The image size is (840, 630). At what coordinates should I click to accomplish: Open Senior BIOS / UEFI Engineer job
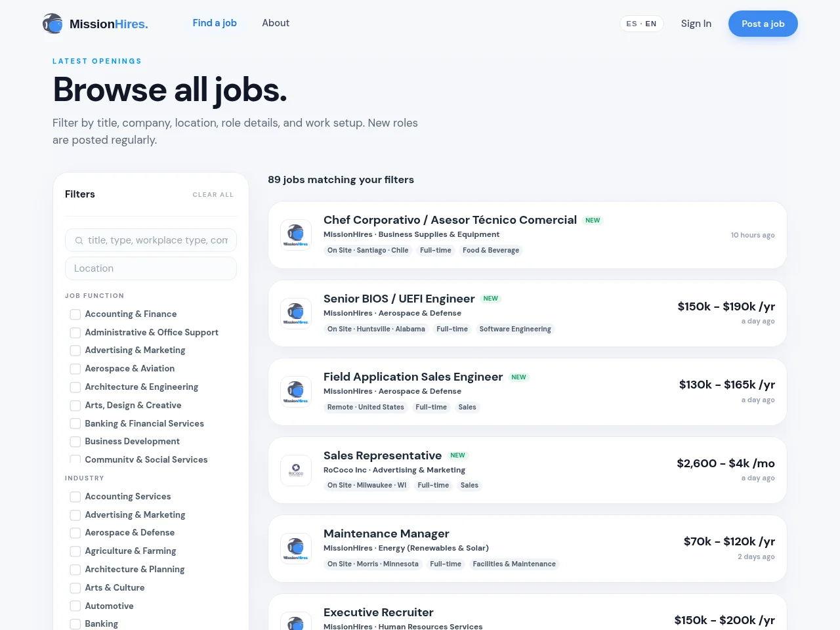click(x=399, y=299)
